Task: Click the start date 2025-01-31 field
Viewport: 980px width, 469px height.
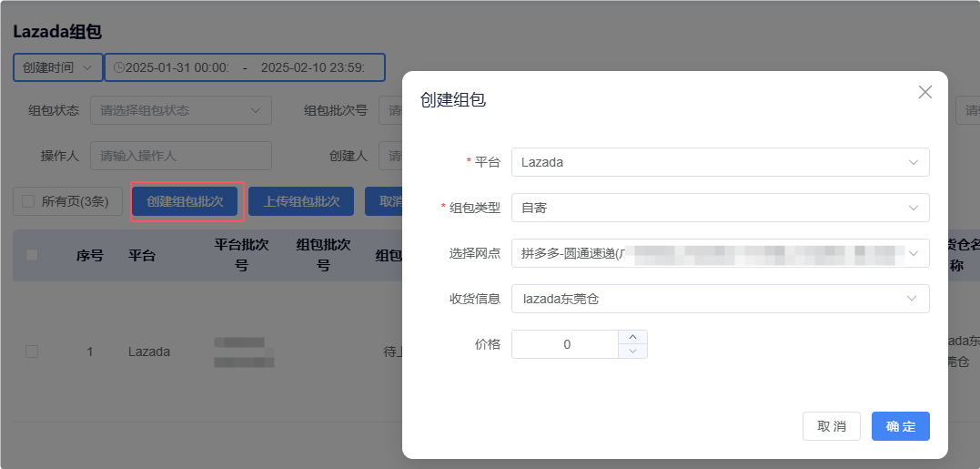Action: coord(177,67)
